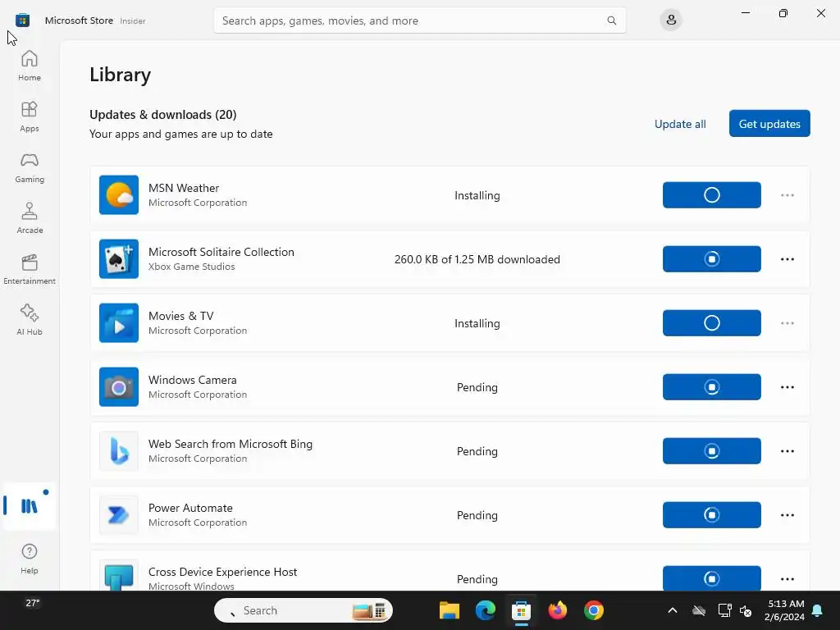
Task: Click the Microsoft Store logo icon
Action: pos(22,21)
